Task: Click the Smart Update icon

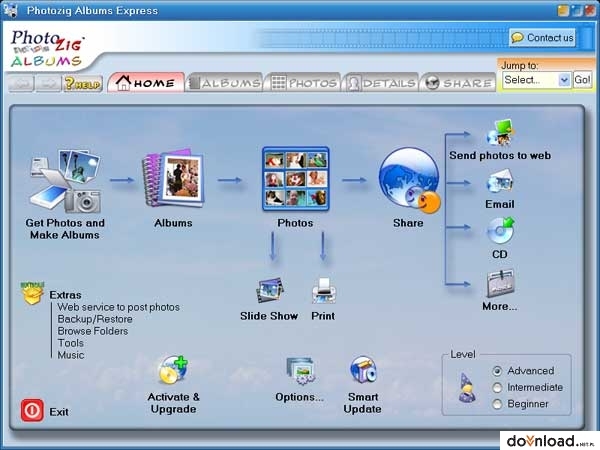Action: click(363, 369)
